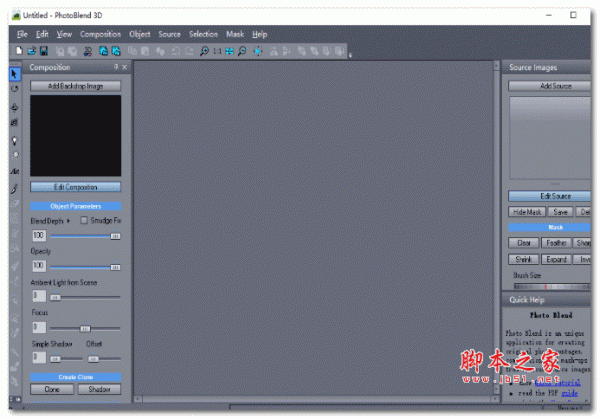The image size is (600, 419).
Task: Click the Save button in Source Images
Action: 560,212
